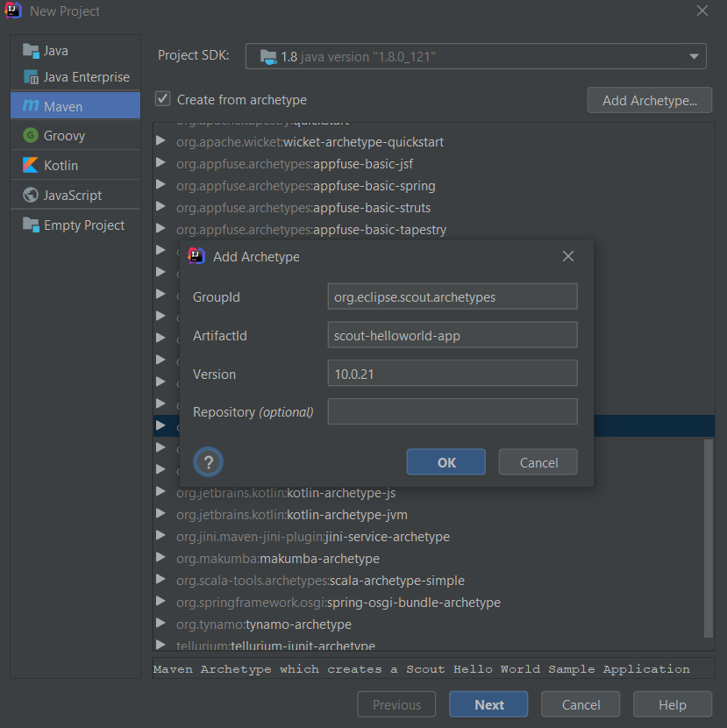Select the Java project type icon
This screenshot has width=727, height=728.
[31, 51]
